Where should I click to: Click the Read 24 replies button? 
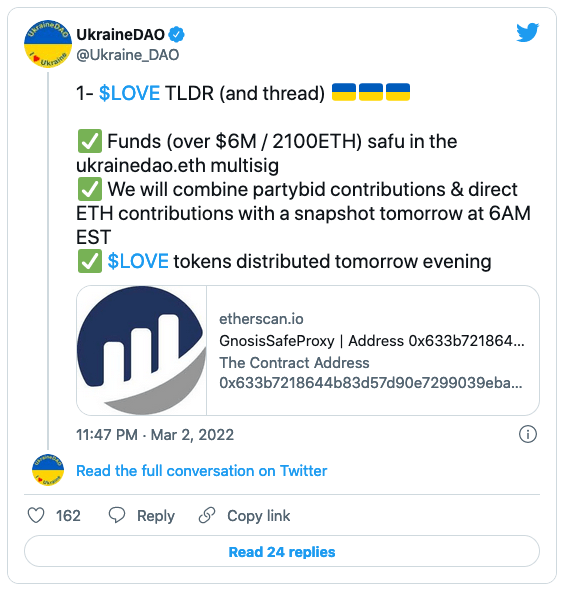pyautogui.click(x=282, y=551)
